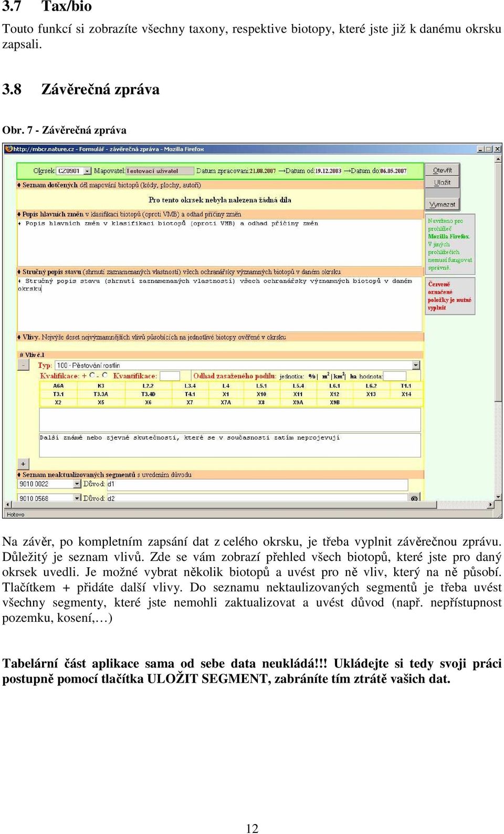Click into the 'Popis hlavních změn' text area

[220, 242]
